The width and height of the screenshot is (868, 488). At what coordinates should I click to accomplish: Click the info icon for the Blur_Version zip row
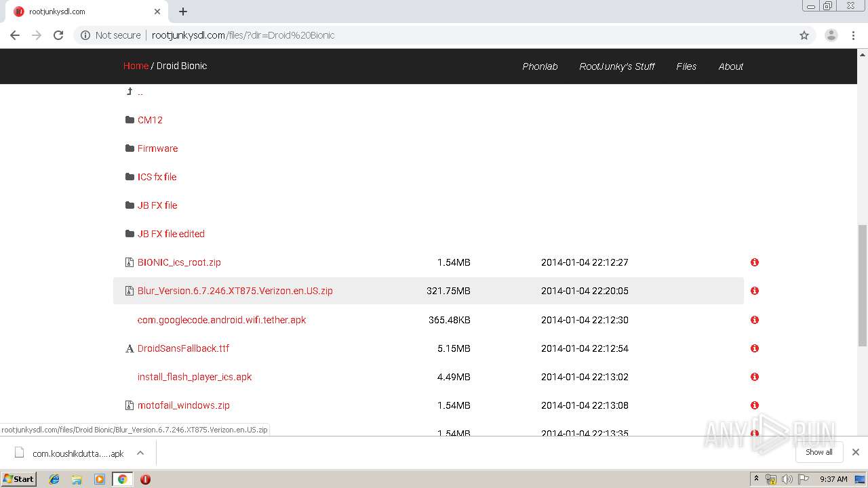[x=754, y=291]
